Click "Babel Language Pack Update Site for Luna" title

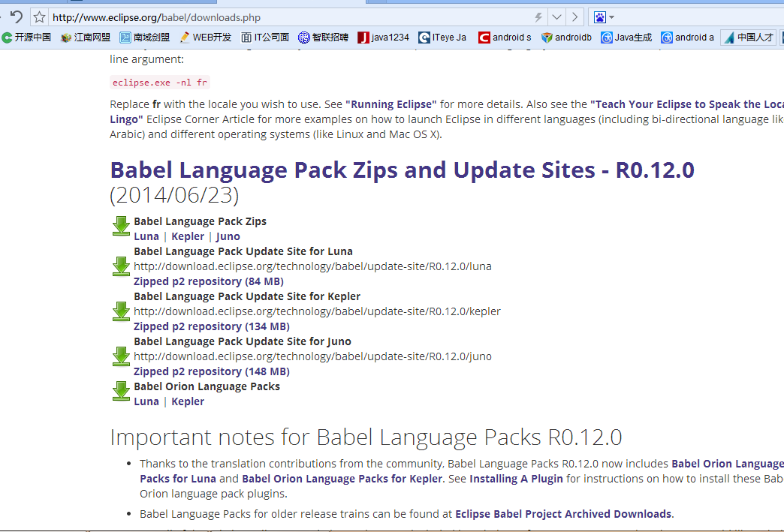point(243,251)
